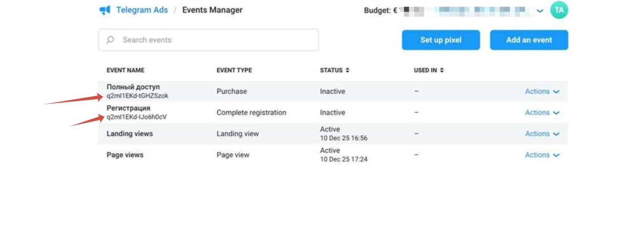Expand Actions for Page views event
644x227 pixels.
542,155
